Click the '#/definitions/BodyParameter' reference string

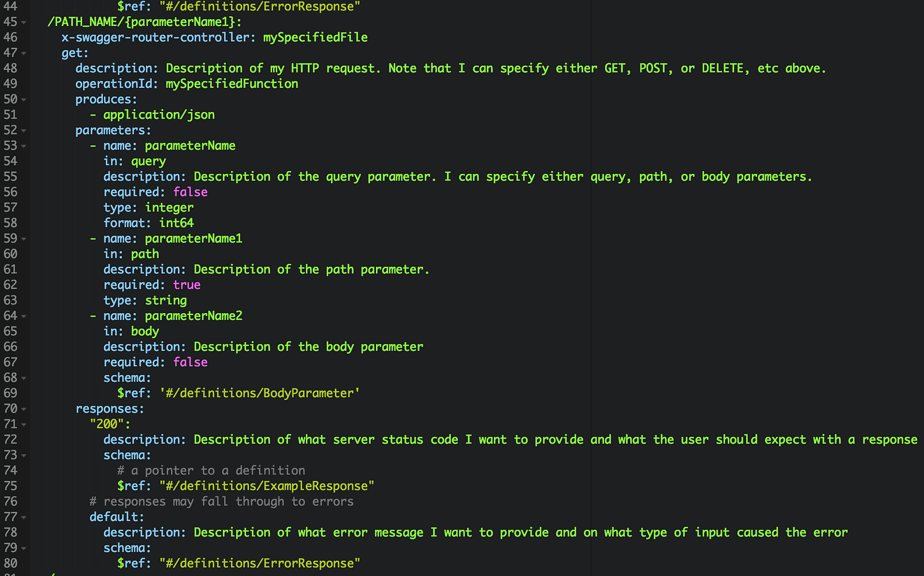(259, 393)
